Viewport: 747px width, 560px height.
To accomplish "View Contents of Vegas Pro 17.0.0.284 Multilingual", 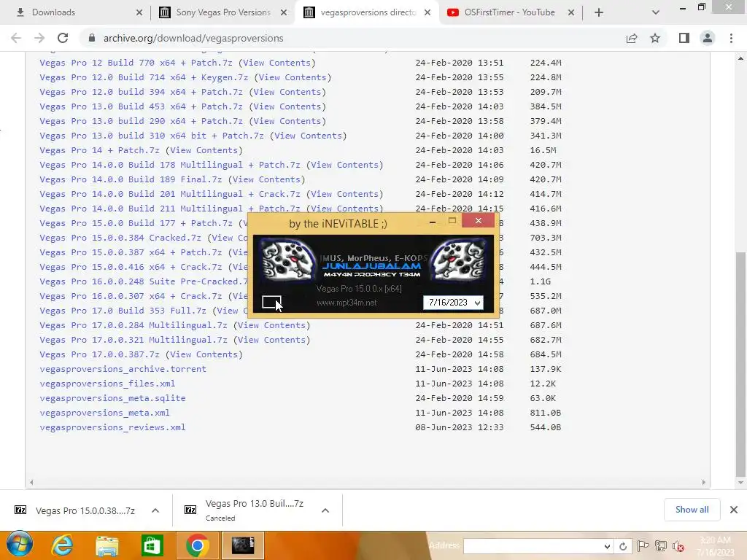I will (x=271, y=325).
